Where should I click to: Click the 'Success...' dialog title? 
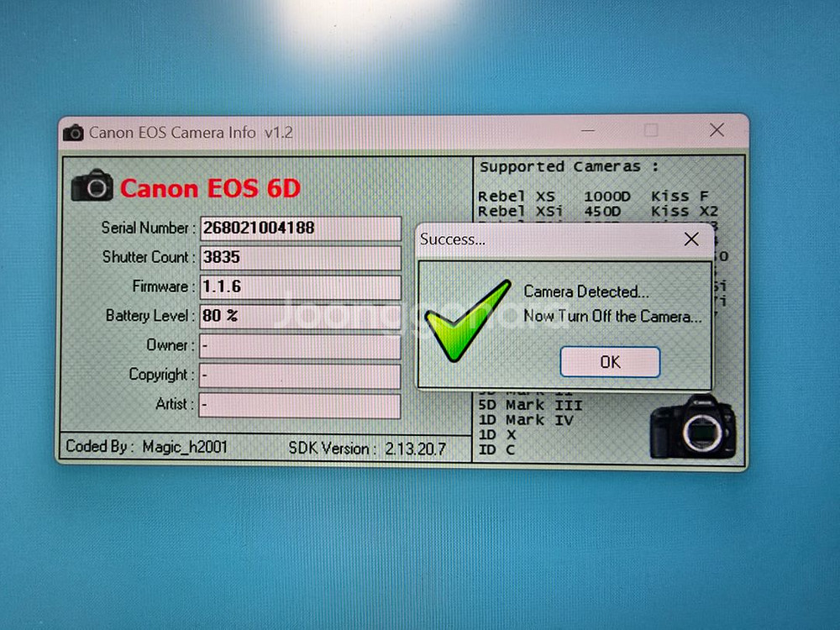tap(453, 239)
